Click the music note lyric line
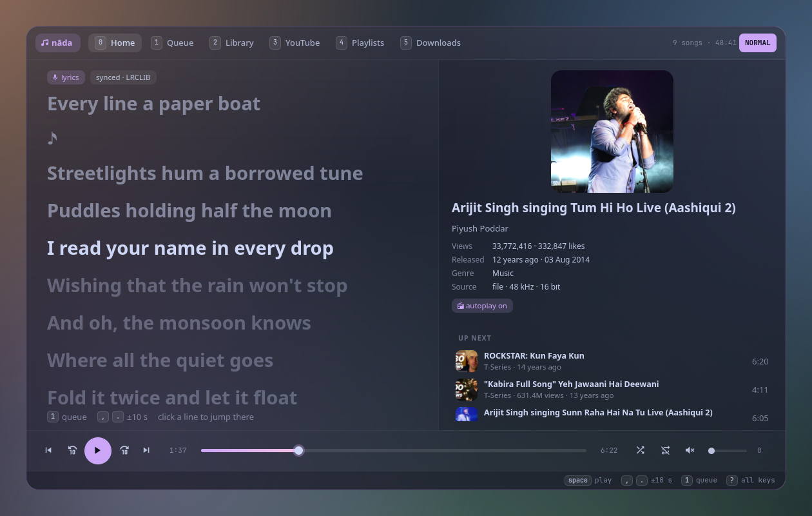Screen dimensions: 812x516 (x=52, y=138)
